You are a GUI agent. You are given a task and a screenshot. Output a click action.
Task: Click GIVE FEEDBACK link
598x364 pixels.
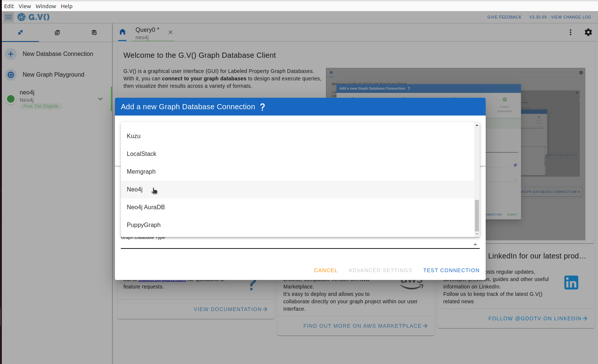pos(504,17)
